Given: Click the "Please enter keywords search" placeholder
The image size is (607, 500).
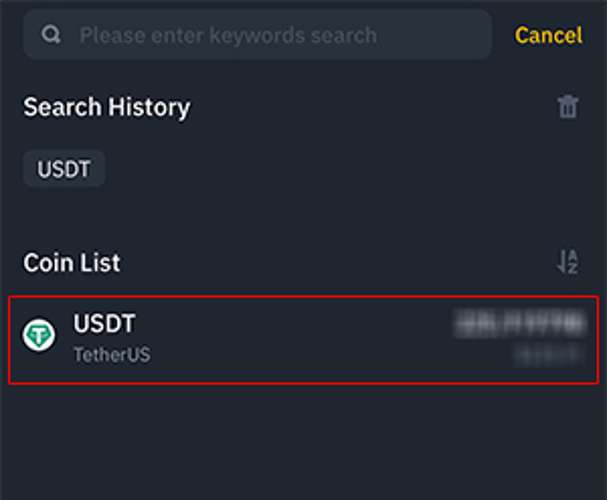Looking at the screenshot, I should pos(228,35).
